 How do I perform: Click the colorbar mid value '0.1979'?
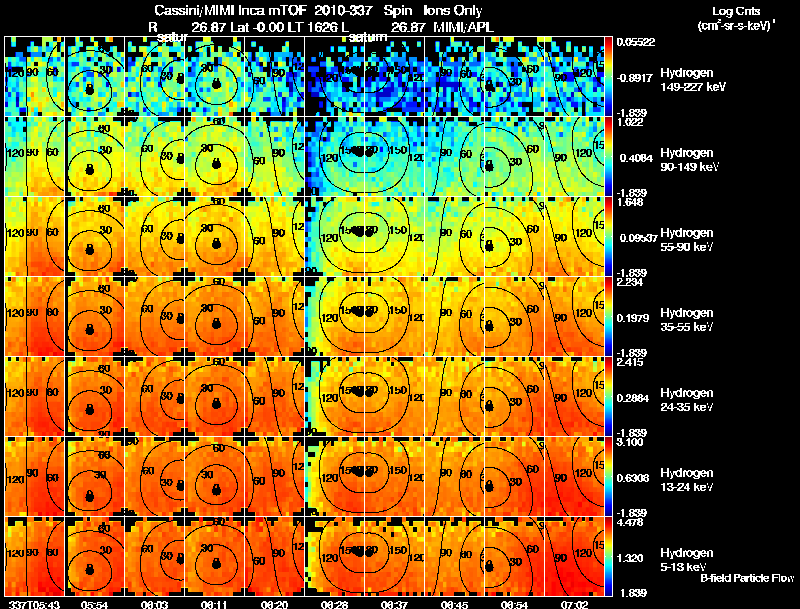(633, 318)
